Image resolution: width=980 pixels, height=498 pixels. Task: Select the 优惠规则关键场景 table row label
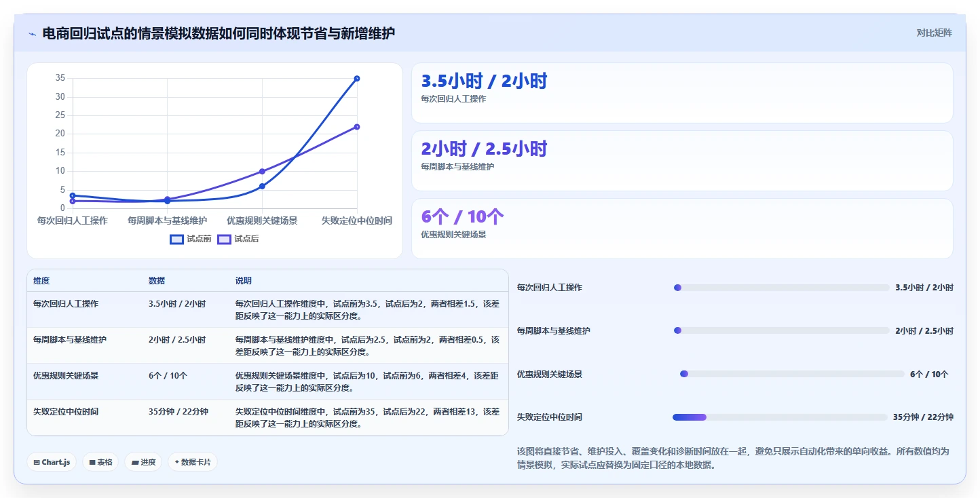tap(66, 376)
